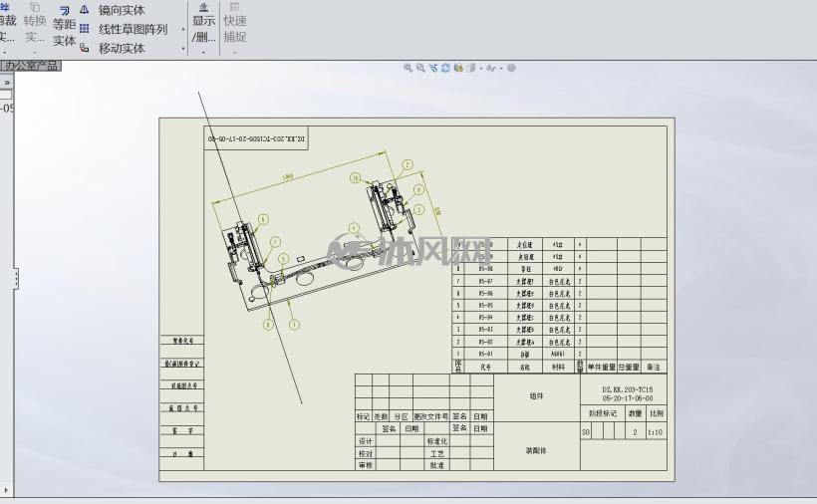
Task: Click the 名称 BOM column header
Action: pyautogui.click(x=525, y=368)
